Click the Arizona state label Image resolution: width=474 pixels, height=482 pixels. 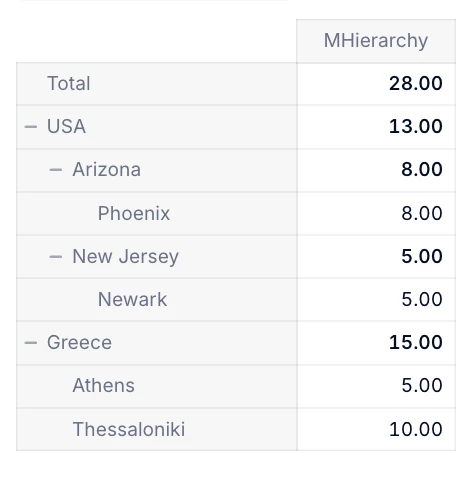tap(107, 170)
